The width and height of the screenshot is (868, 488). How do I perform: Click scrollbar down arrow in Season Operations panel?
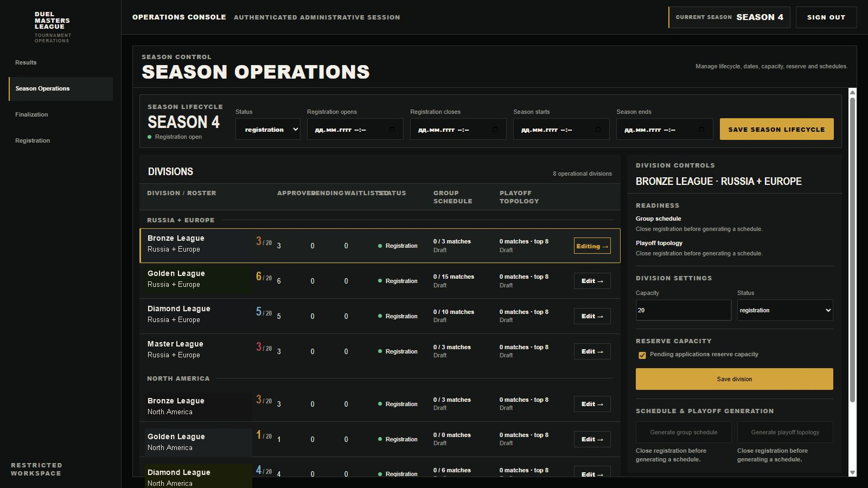[852, 473]
